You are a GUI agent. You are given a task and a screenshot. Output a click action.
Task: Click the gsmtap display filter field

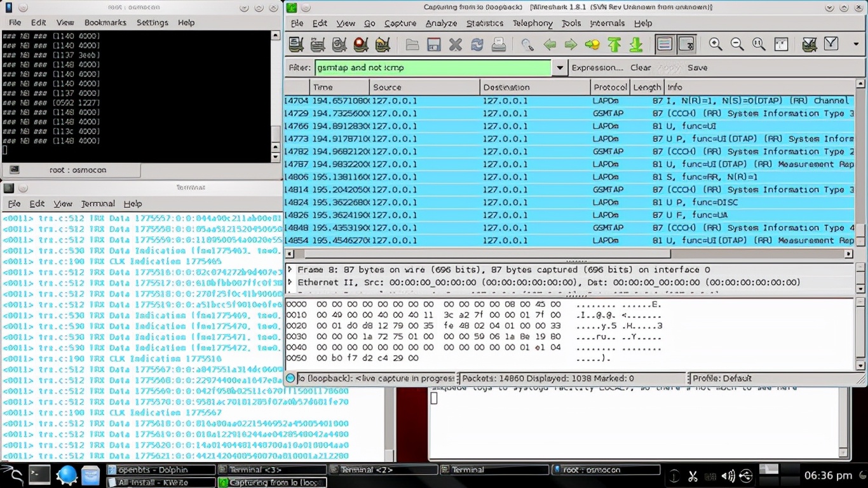(432, 68)
